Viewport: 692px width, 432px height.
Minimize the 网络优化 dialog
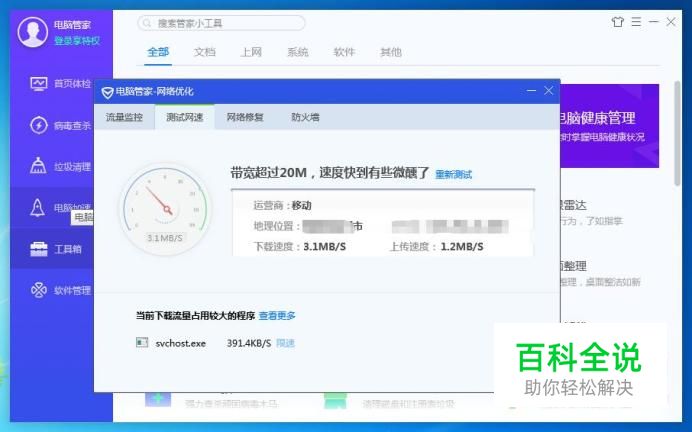(531, 90)
